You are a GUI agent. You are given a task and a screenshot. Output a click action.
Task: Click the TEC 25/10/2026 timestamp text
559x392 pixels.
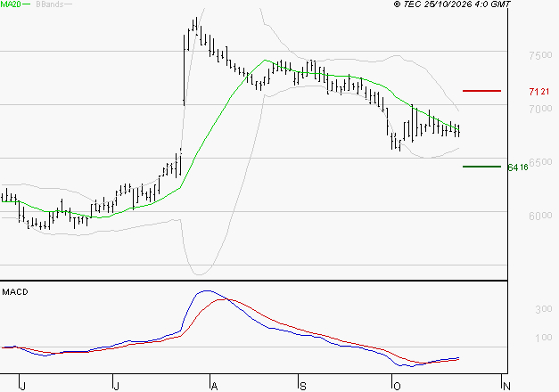pos(452,4)
